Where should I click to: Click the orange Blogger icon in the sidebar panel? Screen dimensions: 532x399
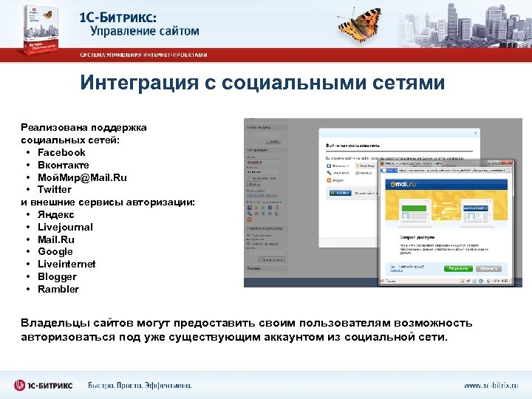pyautogui.click(x=250, y=219)
